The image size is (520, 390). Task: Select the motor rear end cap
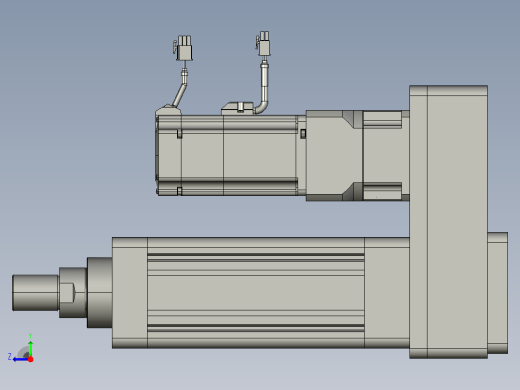(168, 153)
